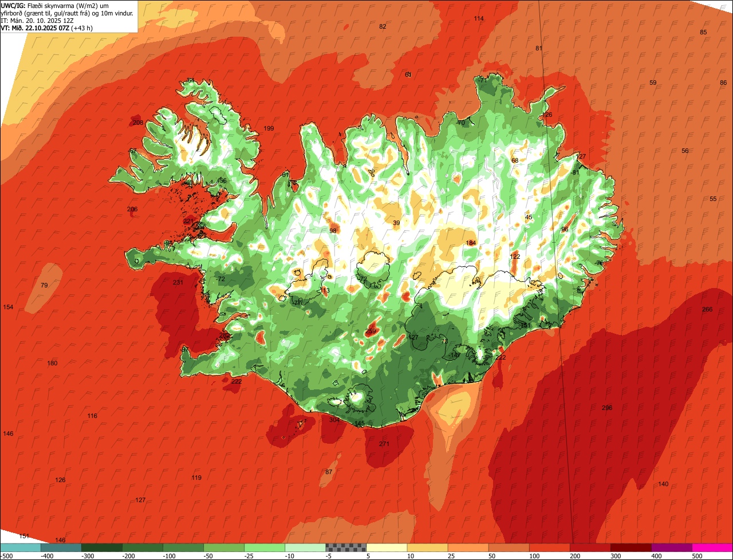The image size is (733, 560).
Task: Click the map value "119" in southwest ocean
Action: pos(196,478)
